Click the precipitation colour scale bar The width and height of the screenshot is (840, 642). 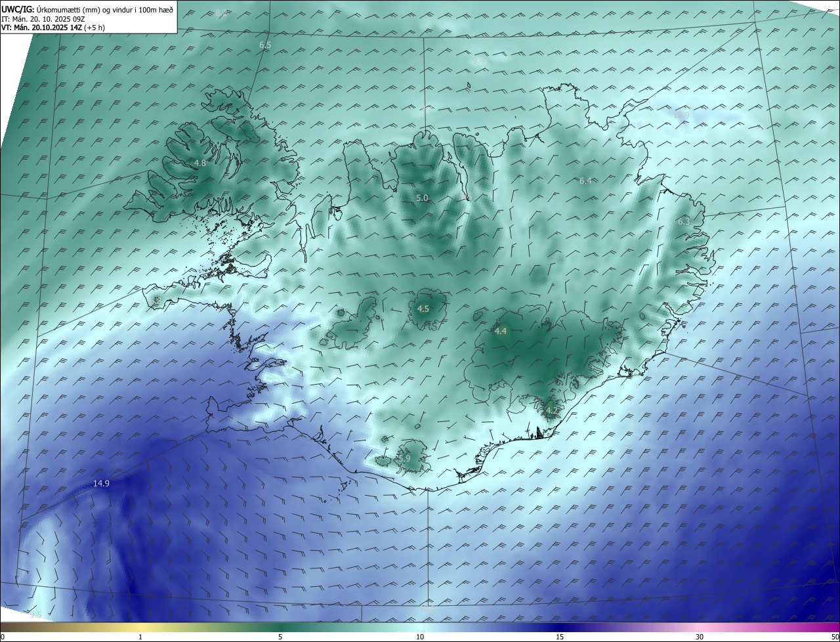coord(420,627)
